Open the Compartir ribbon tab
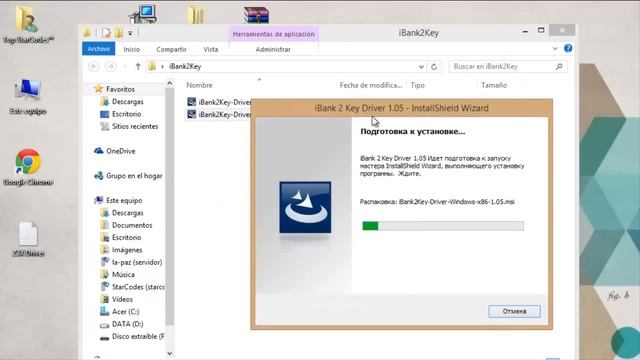This screenshot has height=360, width=640. (171, 49)
